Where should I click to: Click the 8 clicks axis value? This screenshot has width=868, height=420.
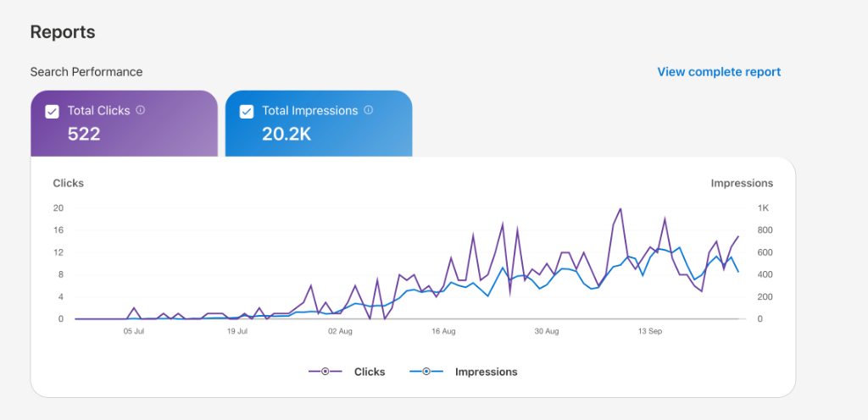tap(61, 274)
